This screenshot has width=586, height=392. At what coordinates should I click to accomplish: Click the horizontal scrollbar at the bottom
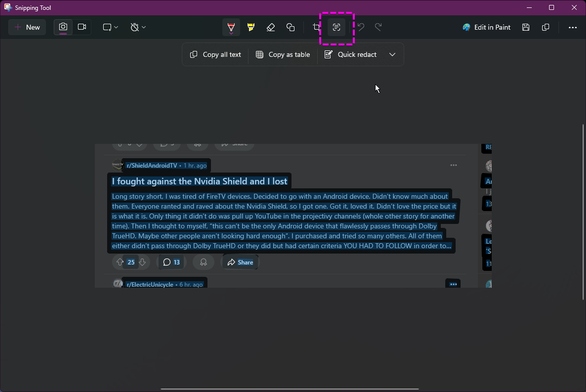(x=290, y=389)
